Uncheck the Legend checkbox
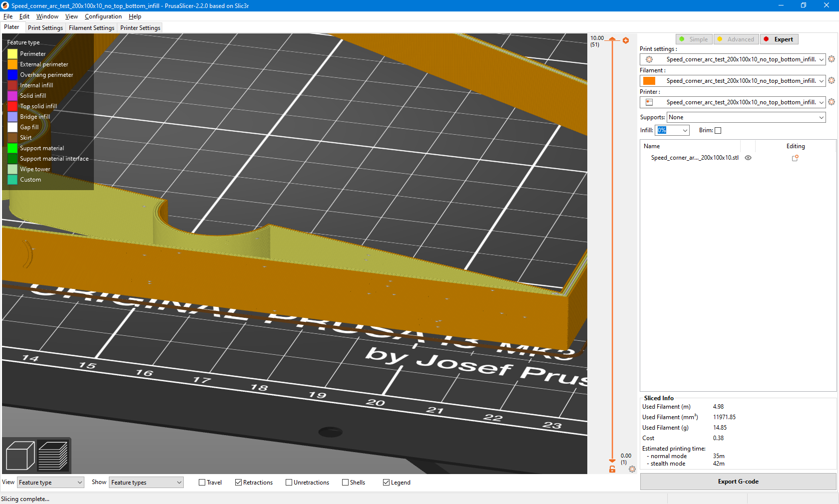 pyautogui.click(x=387, y=483)
